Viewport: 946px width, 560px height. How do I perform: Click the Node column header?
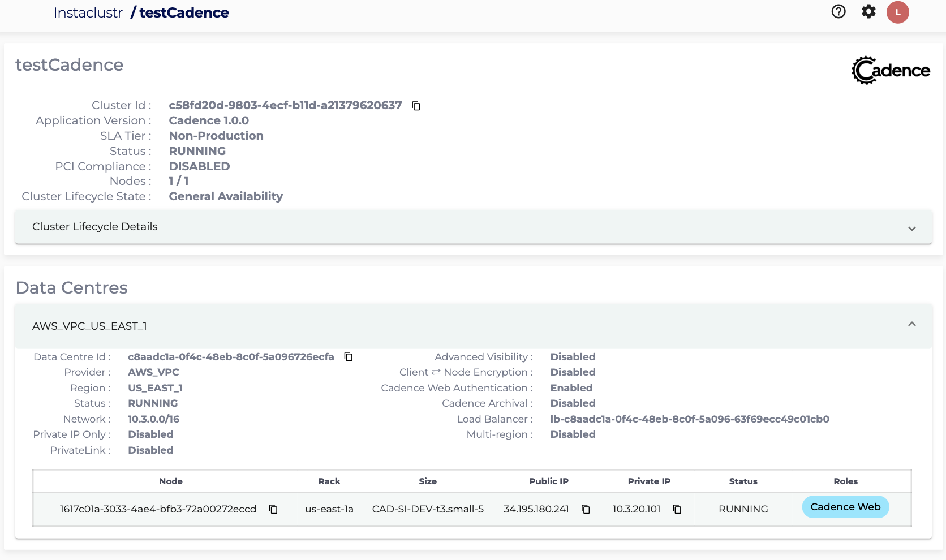pyautogui.click(x=170, y=481)
